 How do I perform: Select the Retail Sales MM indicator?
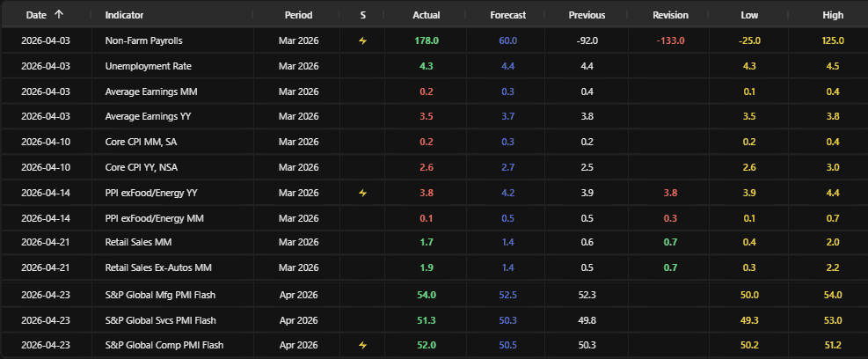coord(136,242)
